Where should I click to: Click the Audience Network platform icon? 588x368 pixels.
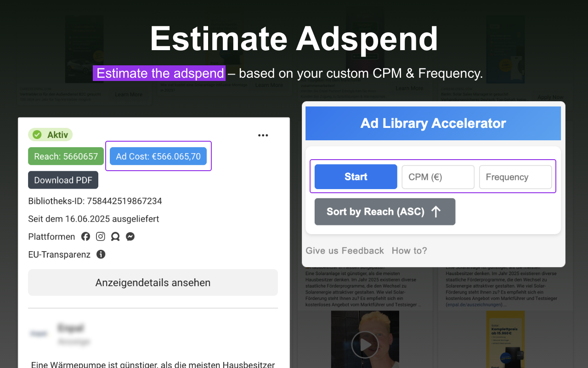(x=115, y=236)
